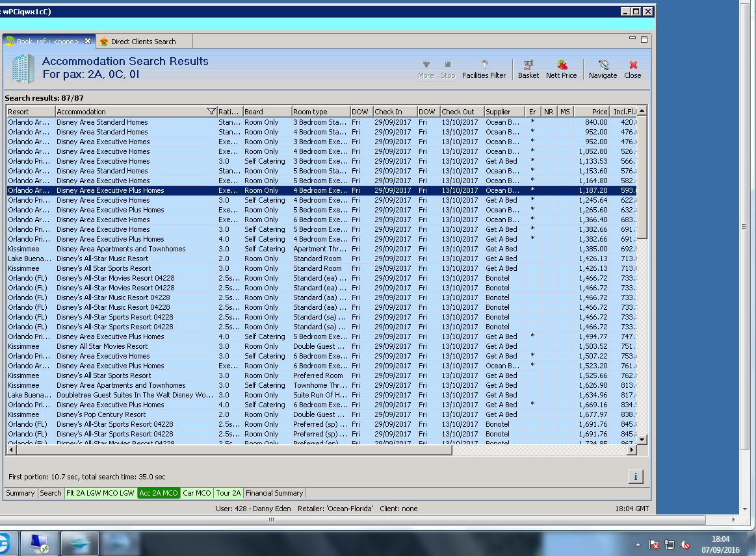Select the Disney's All-Star Music Resort Lake Buena row
The width and height of the screenshot is (756, 556).
[322, 259]
